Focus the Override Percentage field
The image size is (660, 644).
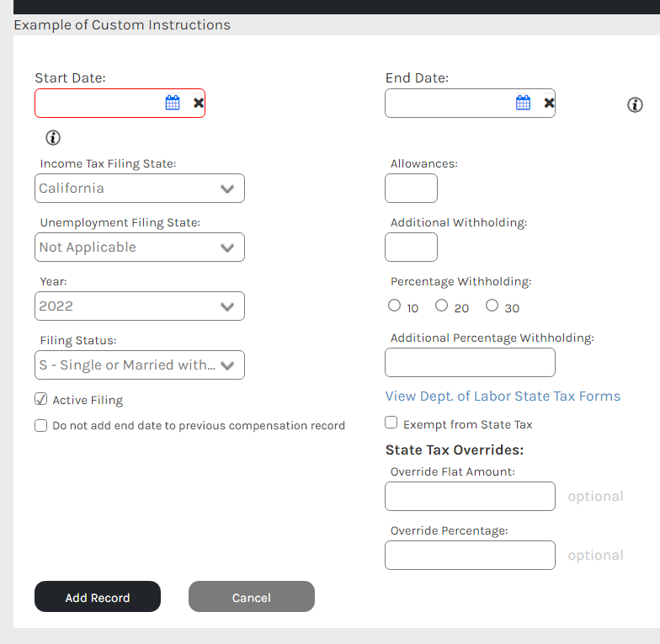click(x=470, y=556)
